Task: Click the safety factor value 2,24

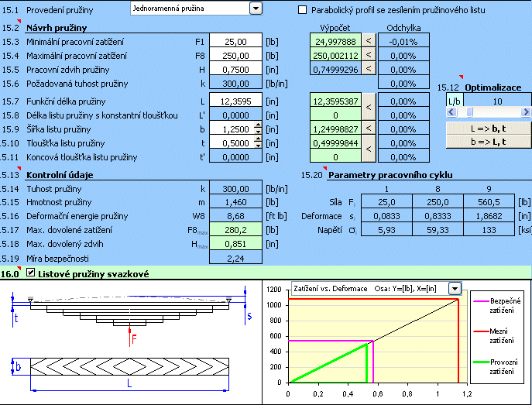Action: pos(235,258)
